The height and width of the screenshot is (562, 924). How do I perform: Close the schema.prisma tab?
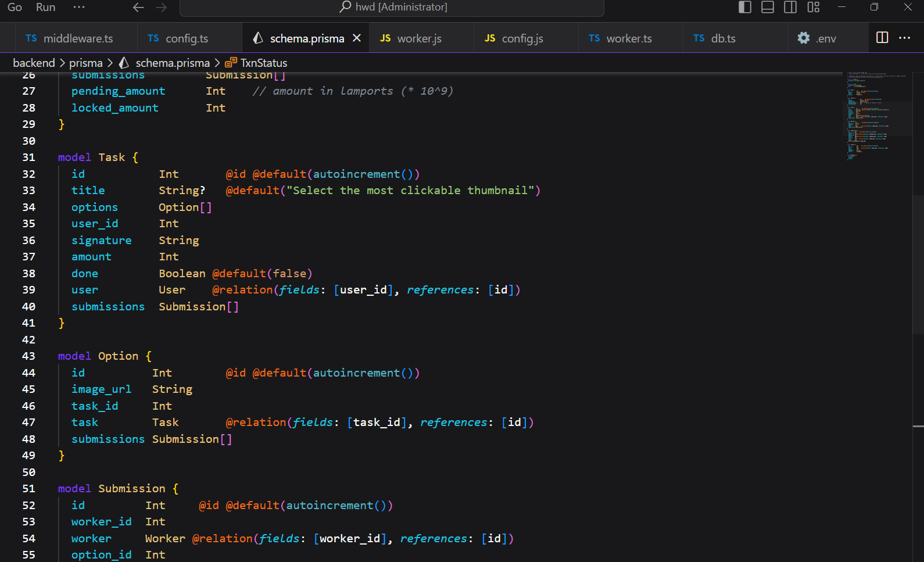point(357,38)
